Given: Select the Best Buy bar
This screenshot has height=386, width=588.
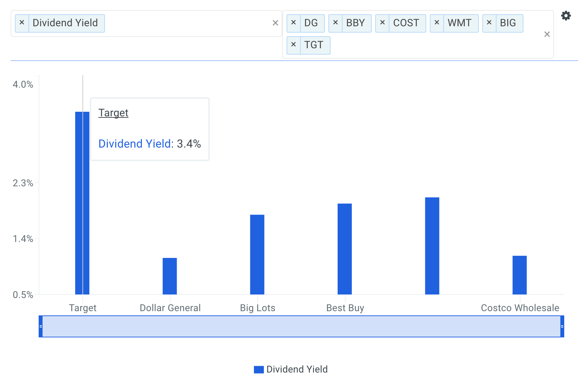Looking at the screenshot, I should click(x=345, y=249).
